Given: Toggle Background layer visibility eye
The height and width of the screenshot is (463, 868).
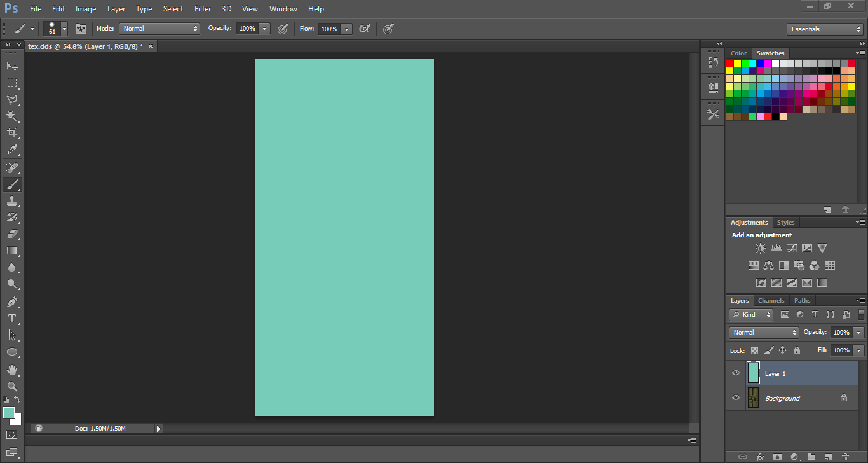Looking at the screenshot, I should (x=736, y=398).
